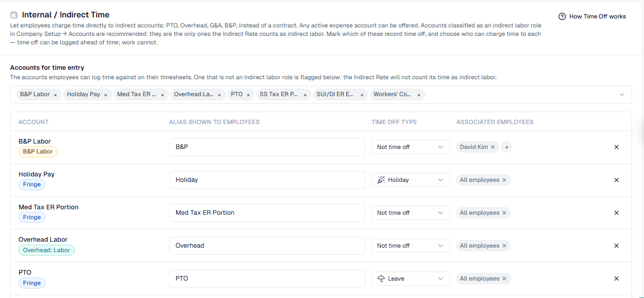Viewport: 644px width, 298px height.
Task: Open time off type dropdown for B&P Labor
Action: coord(411,147)
